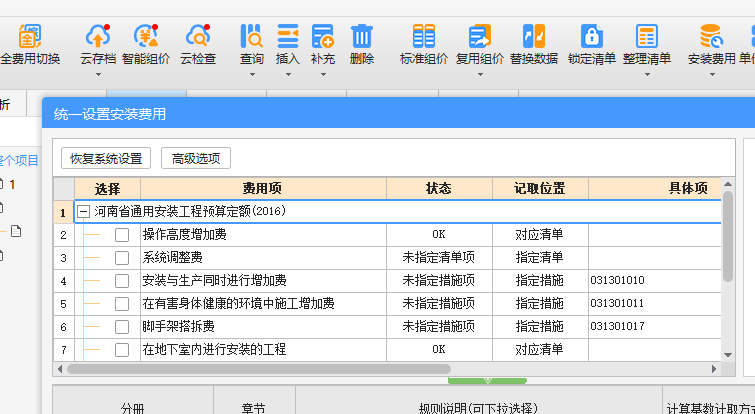Click the 复用组价 reuse pricing icon
Viewport: 755px width, 414px height.
(x=480, y=36)
